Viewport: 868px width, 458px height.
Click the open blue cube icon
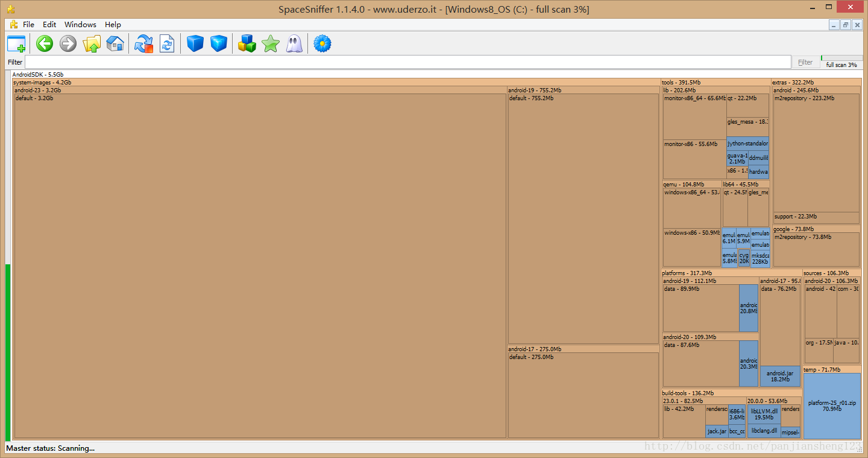[x=219, y=43]
